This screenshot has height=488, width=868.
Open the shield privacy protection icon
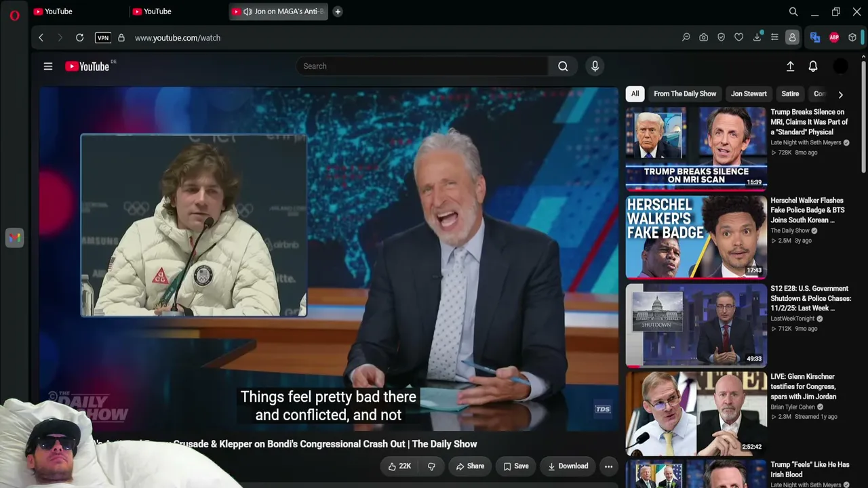click(722, 38)
